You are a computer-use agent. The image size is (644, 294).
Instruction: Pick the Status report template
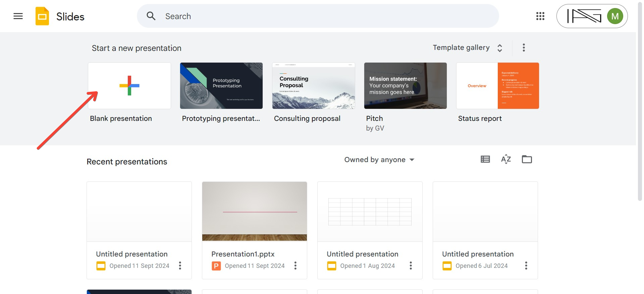pos(497,86)
